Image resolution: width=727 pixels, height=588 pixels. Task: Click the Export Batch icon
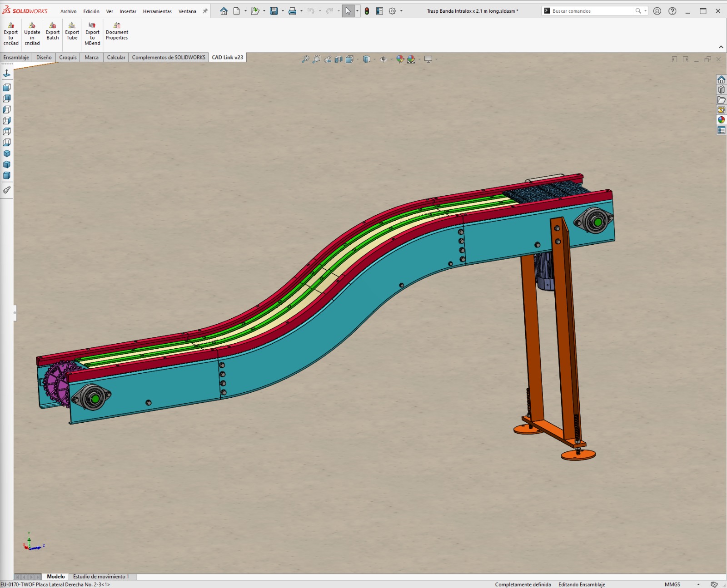(x=53, y=31)
